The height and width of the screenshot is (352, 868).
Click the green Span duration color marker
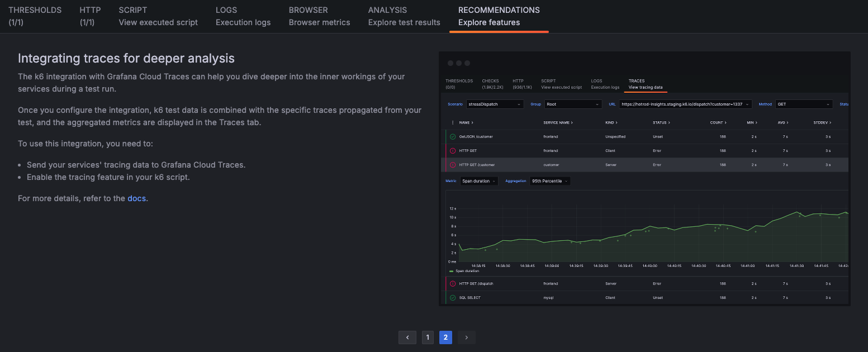[450, 270]
